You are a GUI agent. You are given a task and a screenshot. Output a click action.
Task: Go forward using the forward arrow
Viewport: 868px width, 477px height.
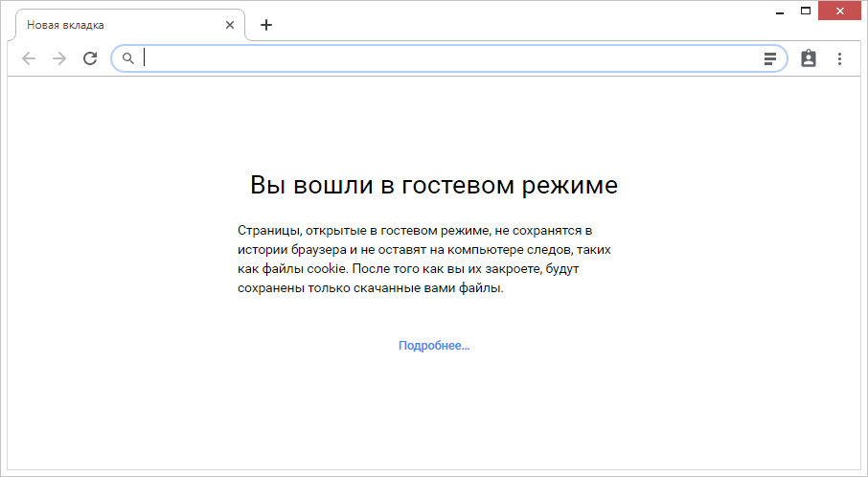(x=59, y=58)
